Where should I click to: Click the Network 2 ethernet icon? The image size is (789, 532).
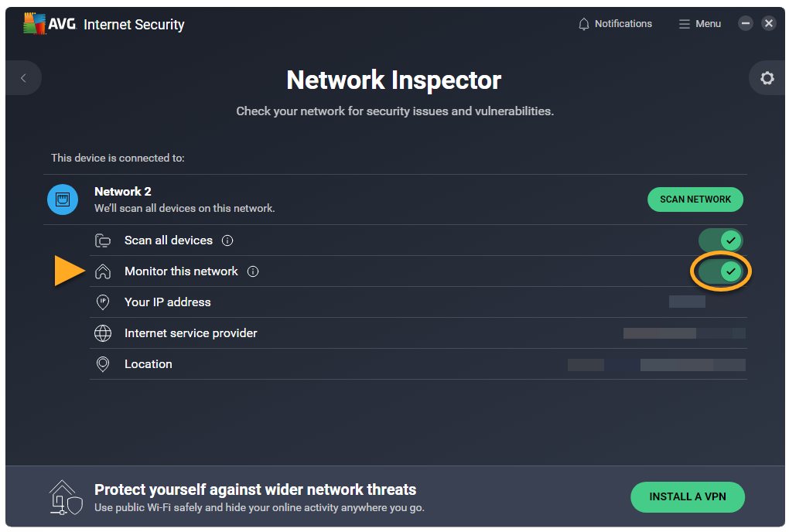pyautogui.click(x=63, y=199)
